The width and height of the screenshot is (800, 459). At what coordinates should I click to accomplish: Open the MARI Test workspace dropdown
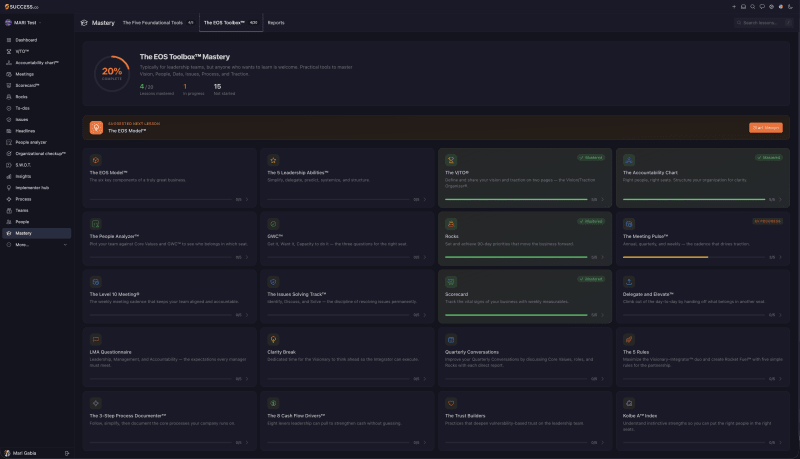pos(23,23)
